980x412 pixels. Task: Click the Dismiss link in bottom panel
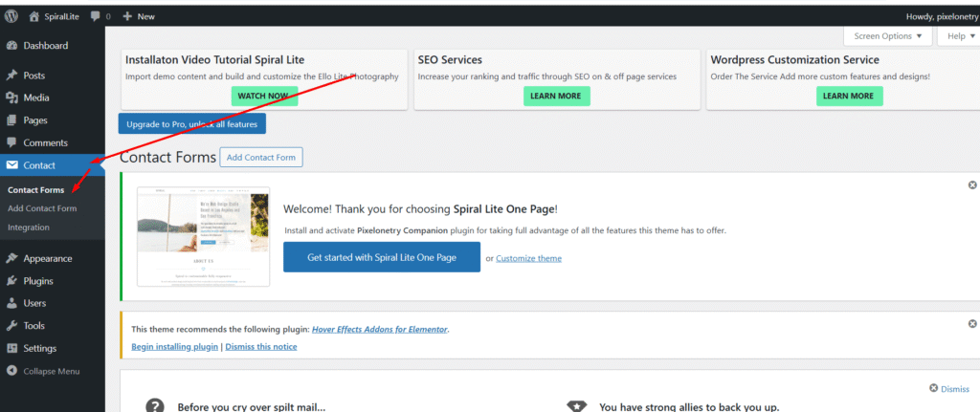[x=949, y=388]
